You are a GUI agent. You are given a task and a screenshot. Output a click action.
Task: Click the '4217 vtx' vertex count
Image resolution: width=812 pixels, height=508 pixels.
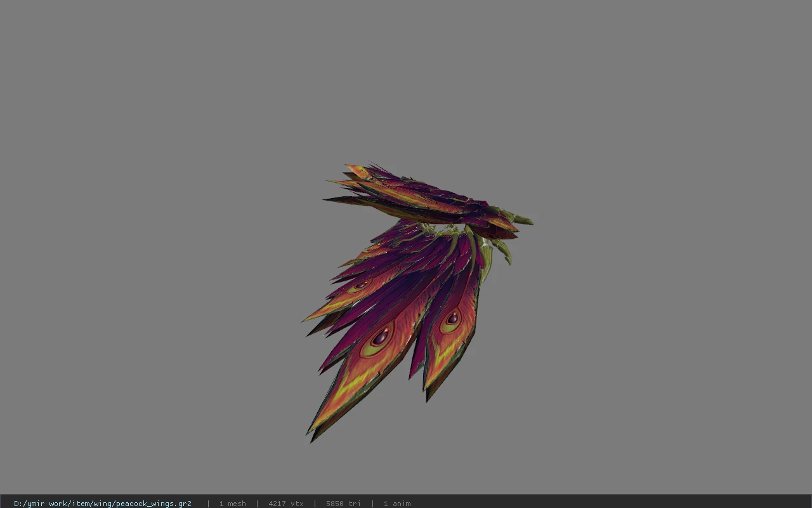[x=286, y=504]
